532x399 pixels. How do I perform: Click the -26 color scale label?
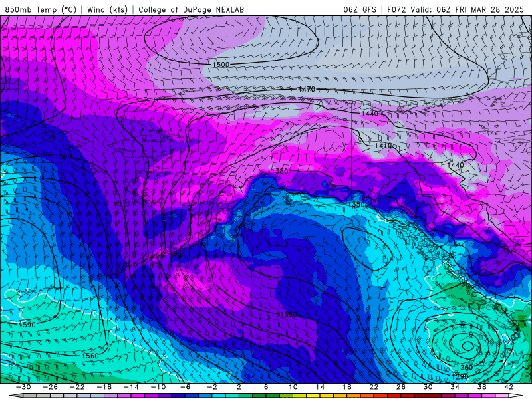(51, 387)
